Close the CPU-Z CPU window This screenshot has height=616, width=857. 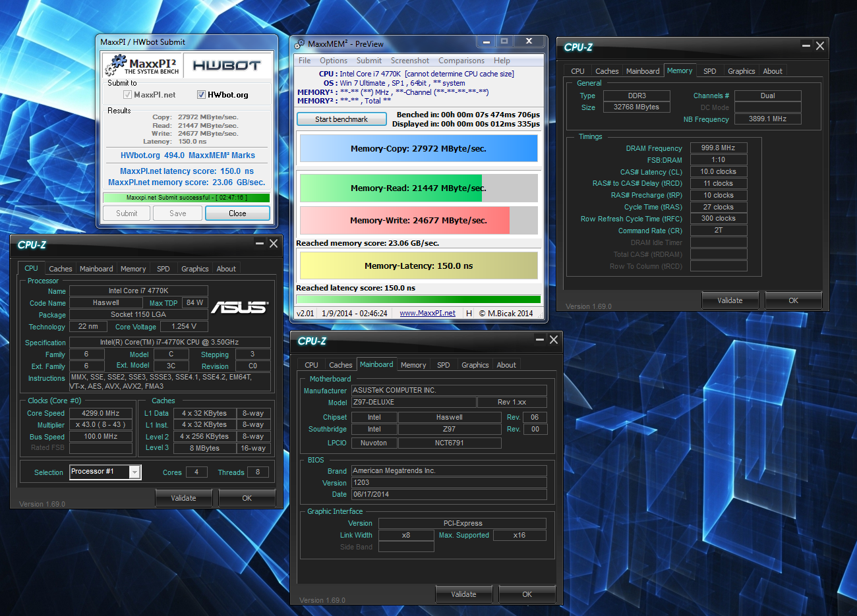pos(274,243)
